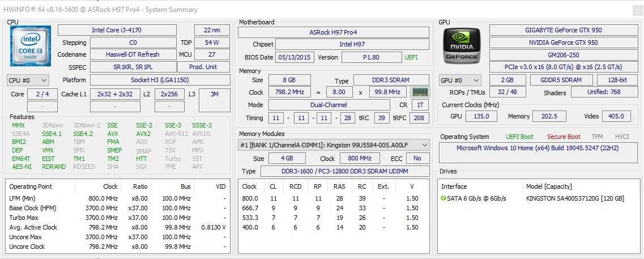Click the UEFI Boot status label

(520, 137)
